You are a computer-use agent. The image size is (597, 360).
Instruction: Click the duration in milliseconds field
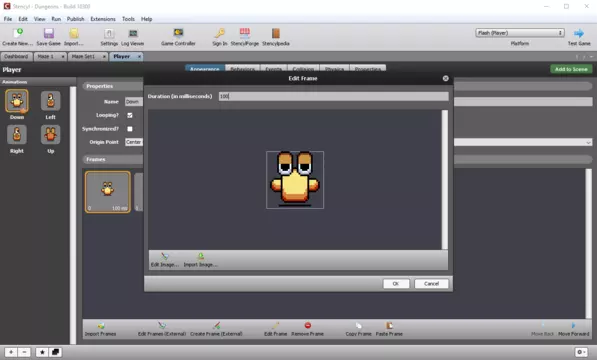point(334,96)
